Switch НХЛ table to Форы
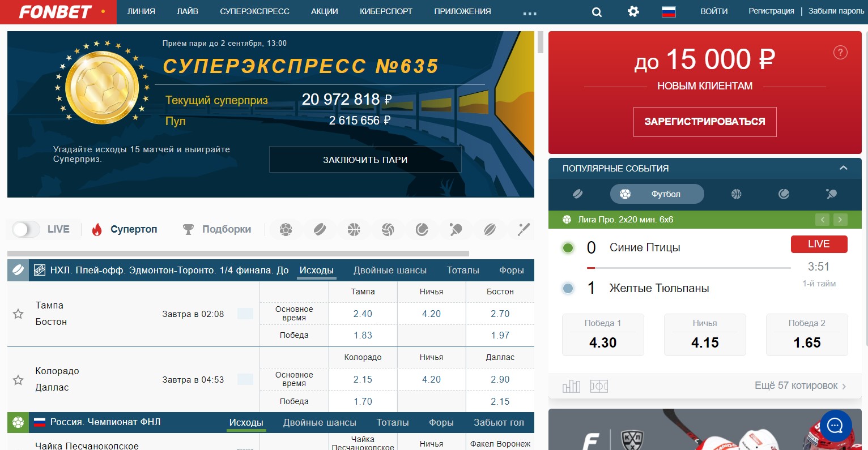868x450 pixels. [512, 271]
